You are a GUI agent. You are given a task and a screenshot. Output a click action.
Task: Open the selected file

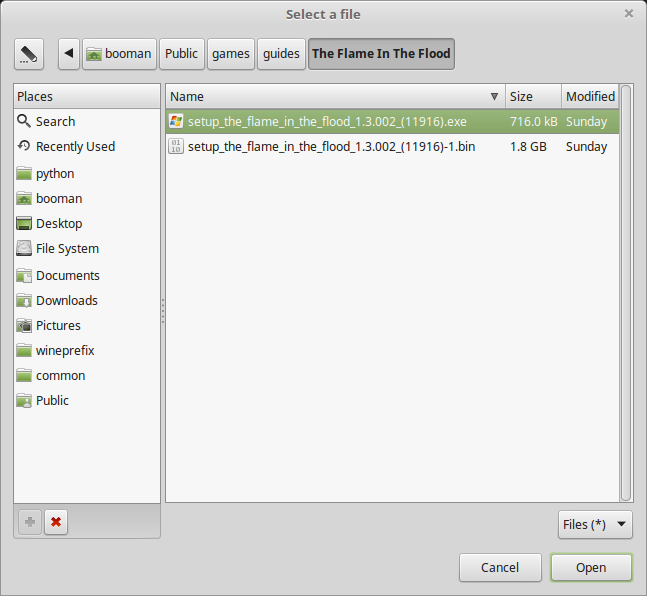click(591, 568)
